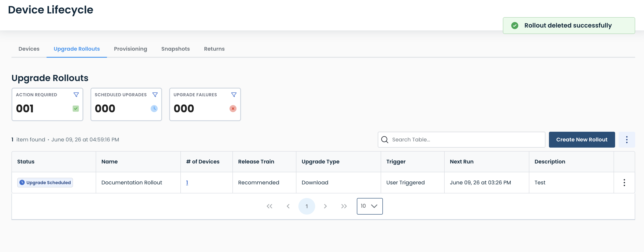Open the Snapshots tab
The width and height of the screenshot is (644, 252).
click(176, 49)
